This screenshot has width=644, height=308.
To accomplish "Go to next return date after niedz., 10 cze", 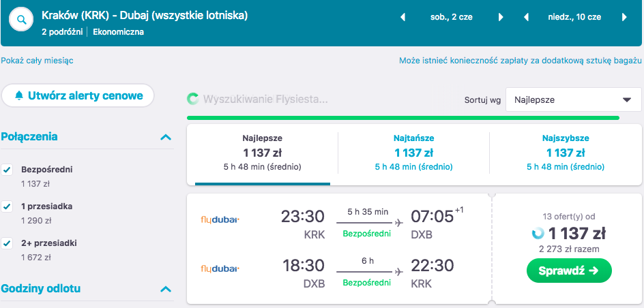I will pyautogui.click(x=624, y=17).
